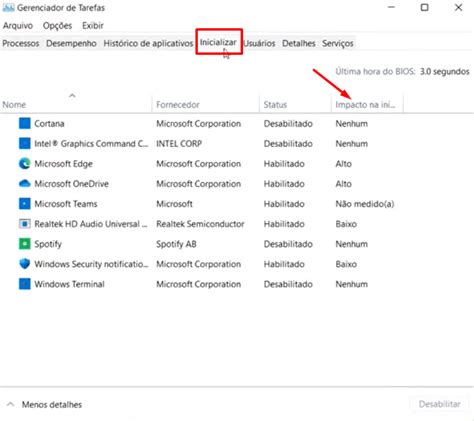Screen dimensions: 474x421
Task: Open the Arquivo menu
Action: click(x=18, y=26)
